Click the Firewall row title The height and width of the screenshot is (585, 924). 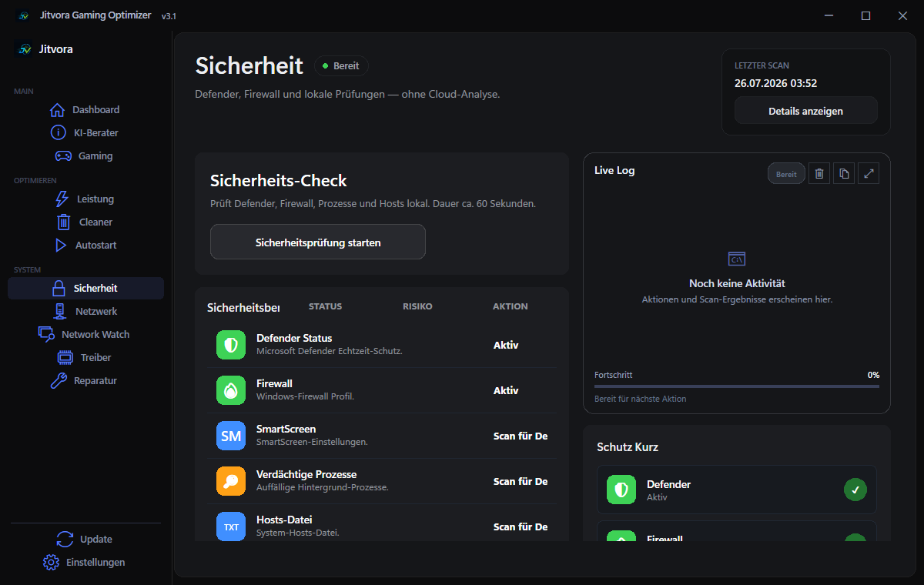274,383
